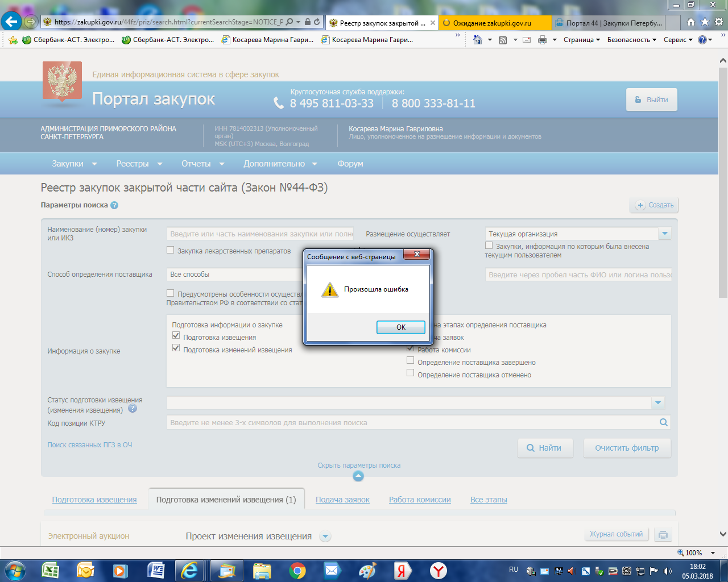Click the printer icon in command bar
The image size is (728, 582).
pyautogui.click(x=543, y=40)
